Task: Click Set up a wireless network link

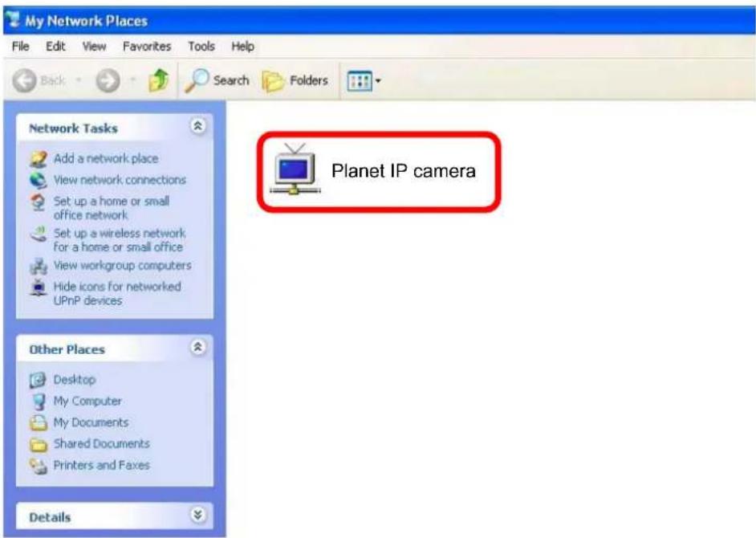Action: tap(119, 240)
